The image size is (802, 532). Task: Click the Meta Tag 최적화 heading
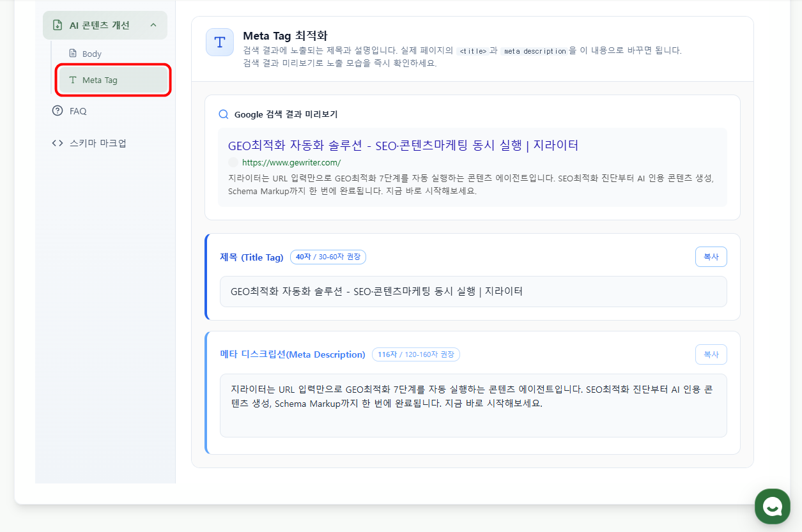click(285, 35)
